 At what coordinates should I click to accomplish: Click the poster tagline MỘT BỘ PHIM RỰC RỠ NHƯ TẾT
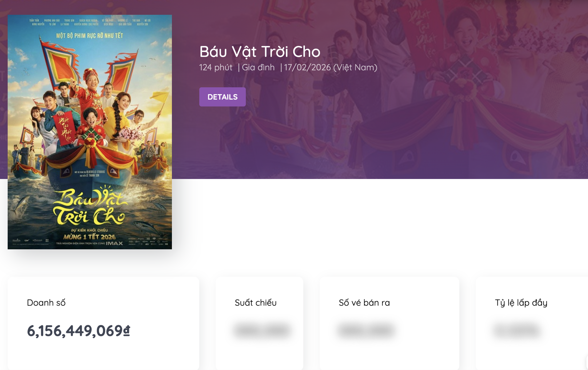tap(90, 36)
